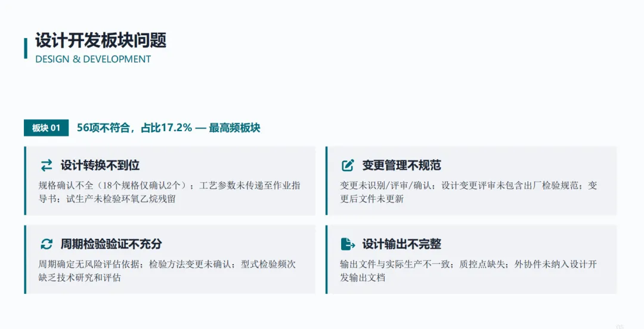The width and height of the screenshot is (644, 329).
Task: Select the DESIGN & DEVELOPMENT subtitle
Action: tap(93, 59)
